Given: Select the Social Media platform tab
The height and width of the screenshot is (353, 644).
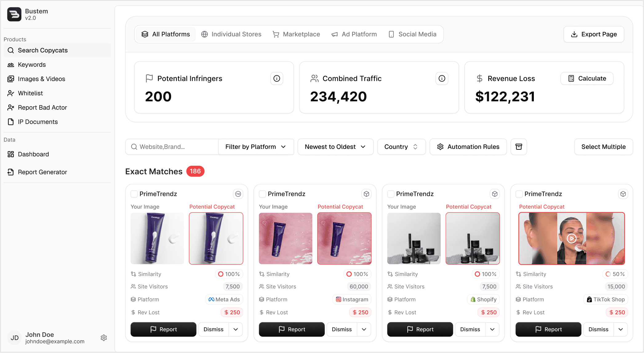Looking at the screenshot, I should point(413,34).
